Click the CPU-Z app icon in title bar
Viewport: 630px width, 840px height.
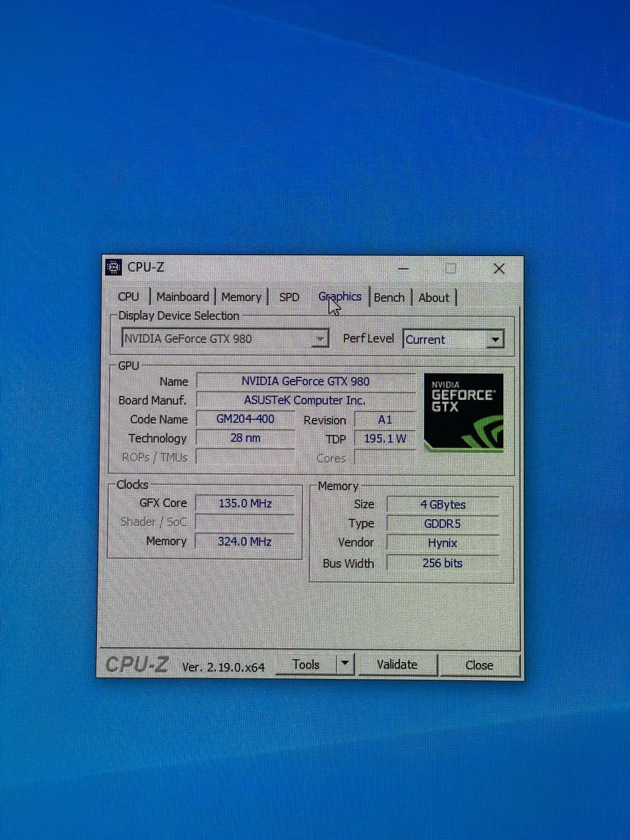[114, 267]
